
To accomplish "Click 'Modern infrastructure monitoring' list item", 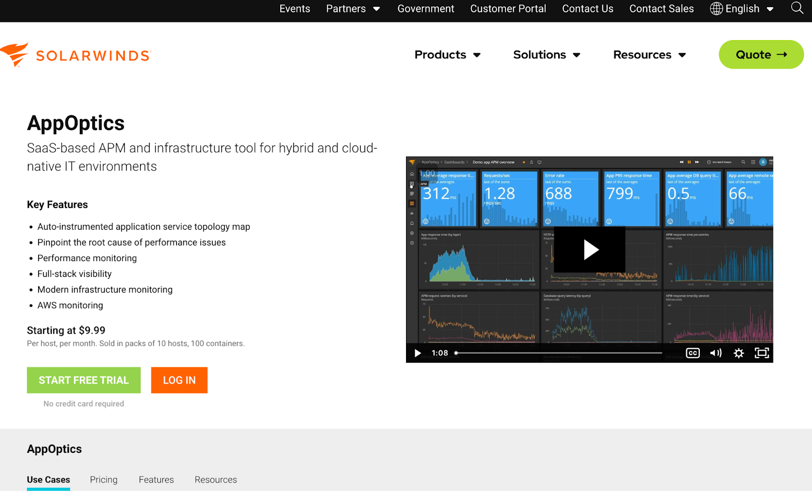I will tap(105, 290).
